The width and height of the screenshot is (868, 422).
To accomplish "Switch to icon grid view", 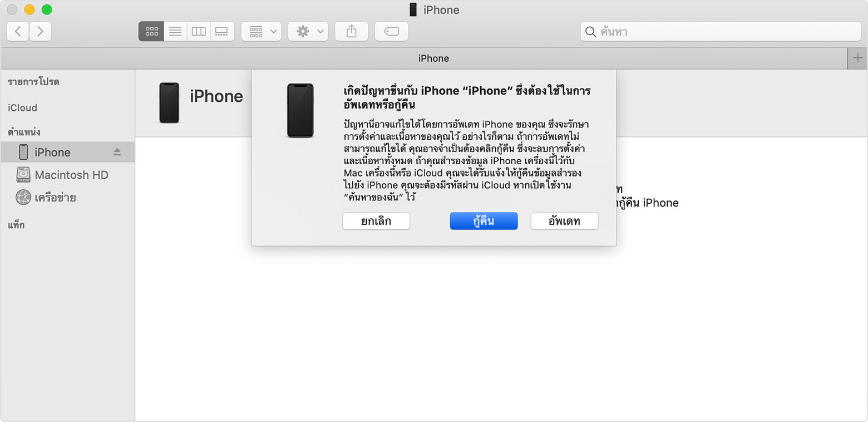I will [151, 32].
